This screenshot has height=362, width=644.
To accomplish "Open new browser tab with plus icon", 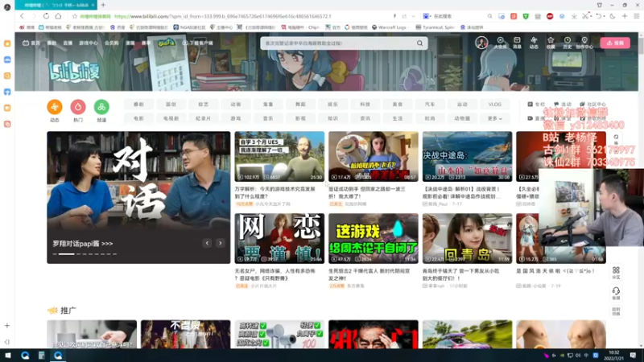I will pos(103,5).
